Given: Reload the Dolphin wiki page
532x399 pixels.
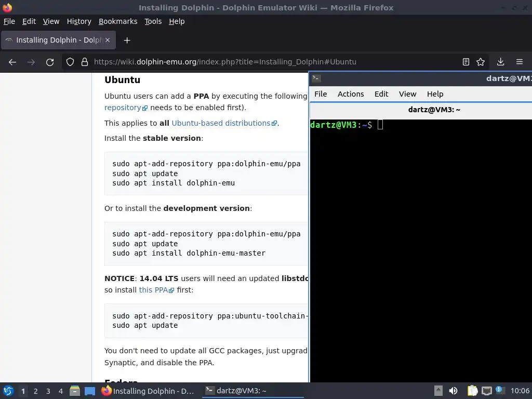Looking at the screenshot, I should [x=50, y=62].
